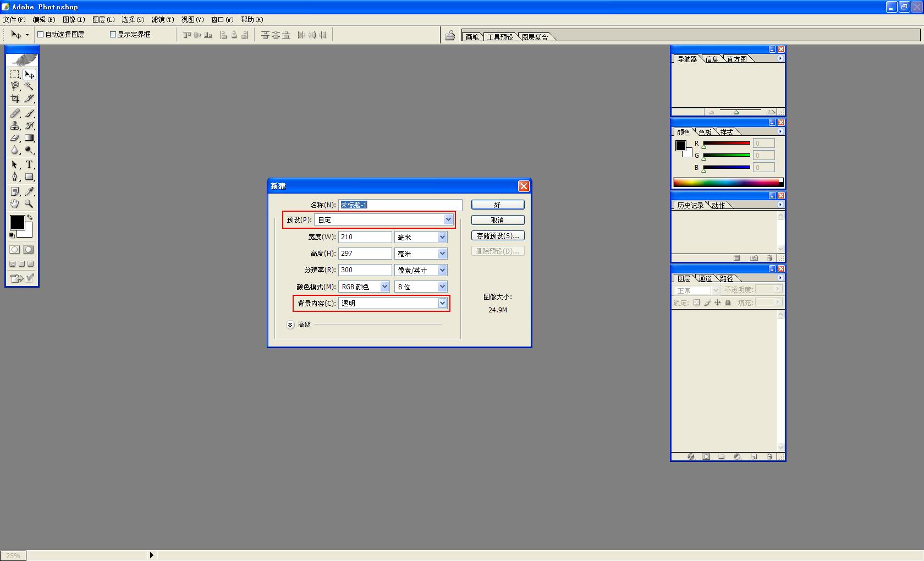
Task: Expand the 高级 advanced section
Action: coord(290,324)
